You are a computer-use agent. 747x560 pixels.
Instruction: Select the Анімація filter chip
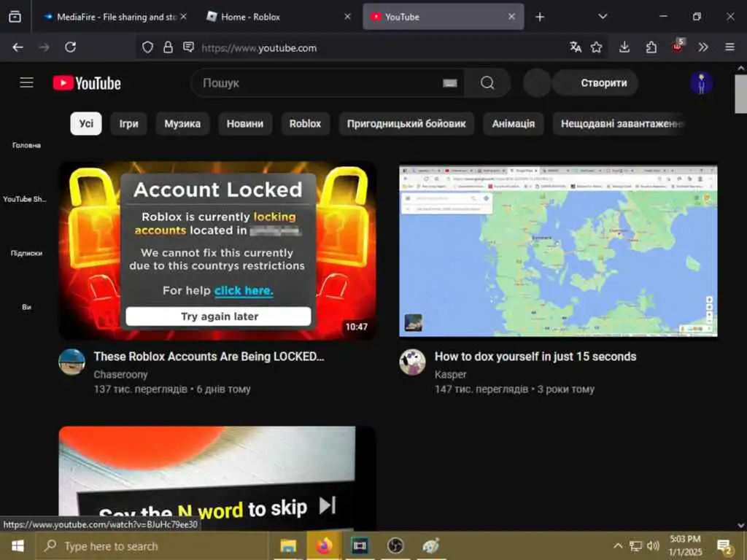tap(513, 124)
